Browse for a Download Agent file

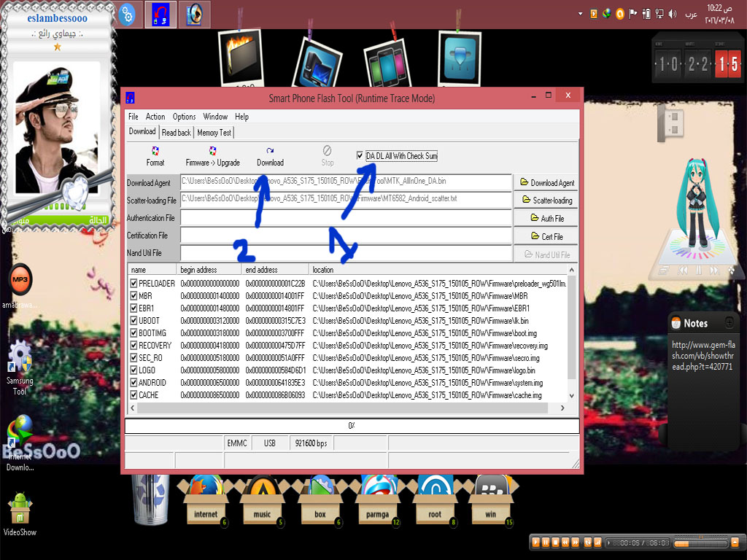(546, 182)
